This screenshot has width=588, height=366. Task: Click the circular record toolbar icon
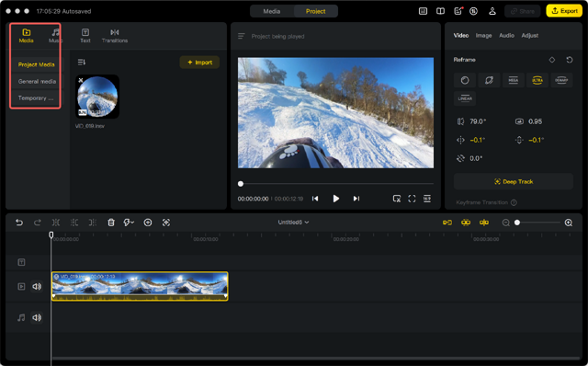tap(148, 223)
